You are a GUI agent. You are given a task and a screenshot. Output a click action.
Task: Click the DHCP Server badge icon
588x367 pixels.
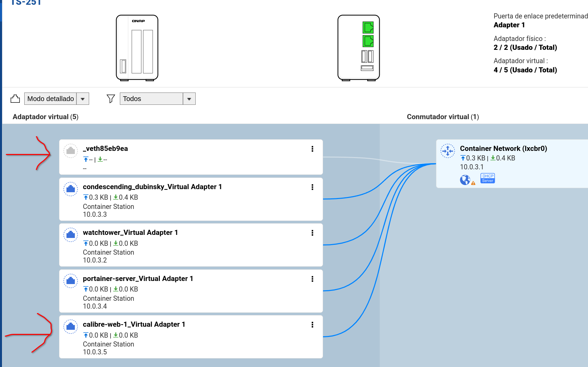click(487, 178)
